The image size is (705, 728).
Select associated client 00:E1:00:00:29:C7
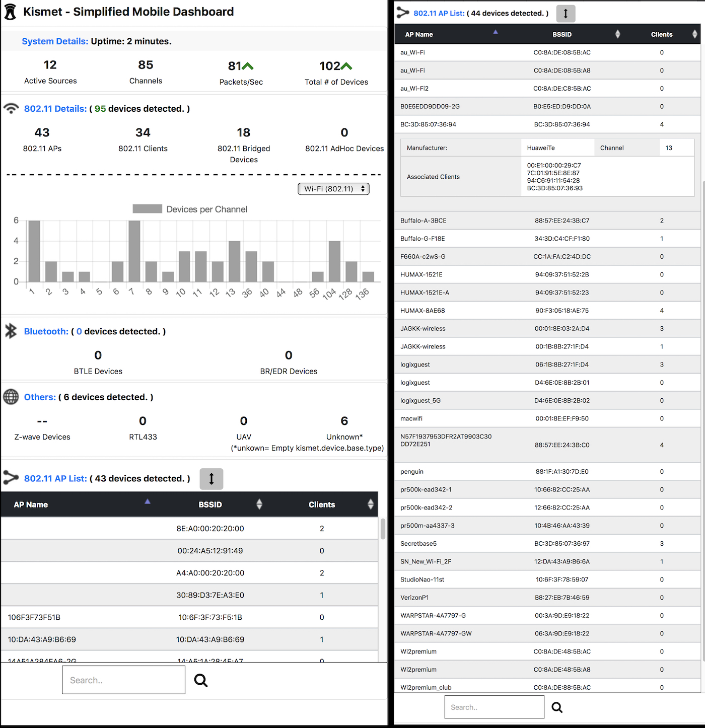[554, 165]
